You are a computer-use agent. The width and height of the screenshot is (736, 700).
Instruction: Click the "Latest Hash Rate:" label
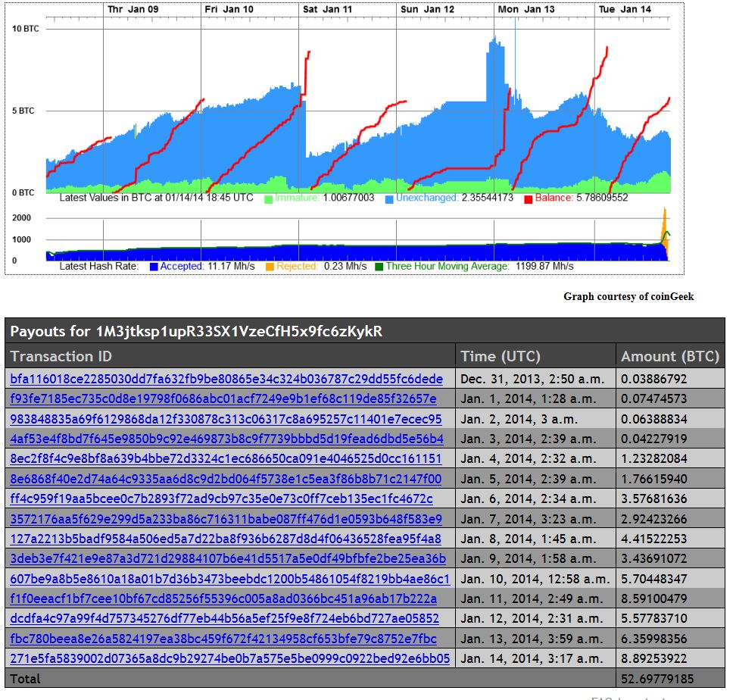click(99, 266)
